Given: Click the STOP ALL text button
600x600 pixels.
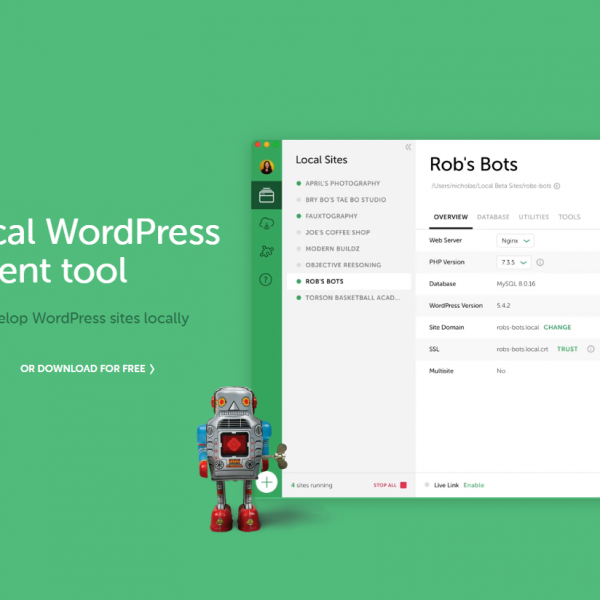Looking at the screenshot, I should [x=385, y=485].
